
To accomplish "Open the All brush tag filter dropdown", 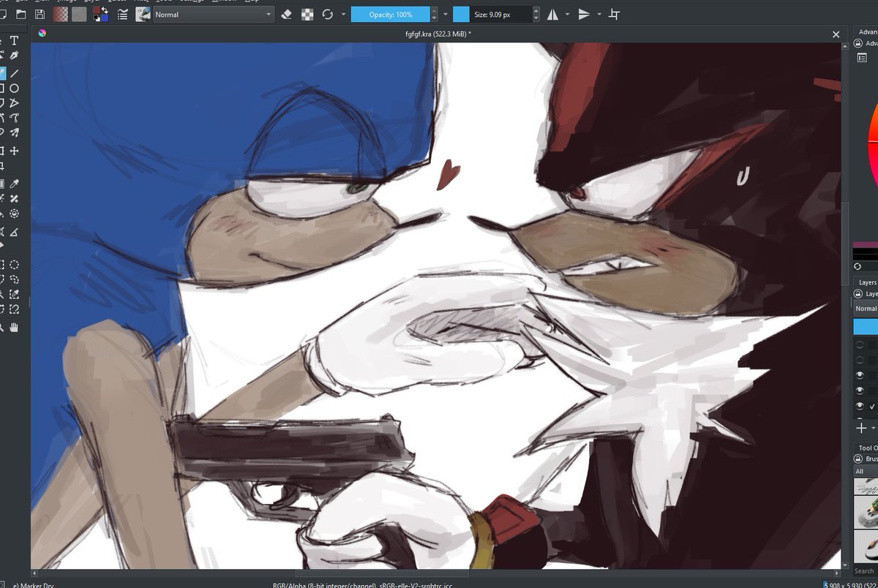I will [866, 471].
